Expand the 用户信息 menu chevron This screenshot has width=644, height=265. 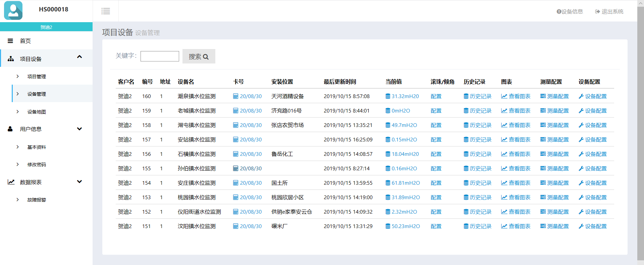coord(79,129)
